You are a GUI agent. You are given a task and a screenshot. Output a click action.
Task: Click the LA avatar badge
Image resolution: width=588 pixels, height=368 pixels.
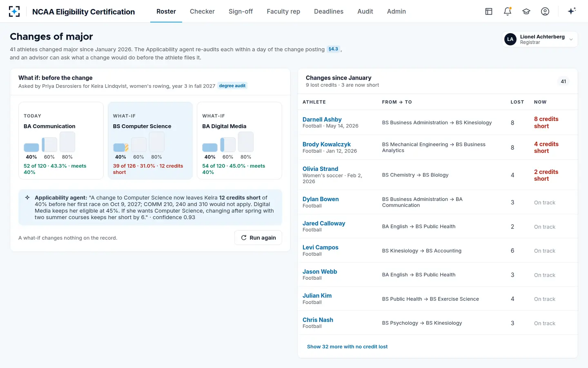pos(510,39)
